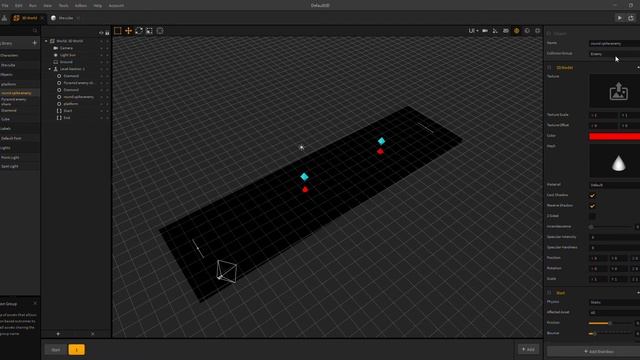Click the Camera icon in the scene tree

56,48
